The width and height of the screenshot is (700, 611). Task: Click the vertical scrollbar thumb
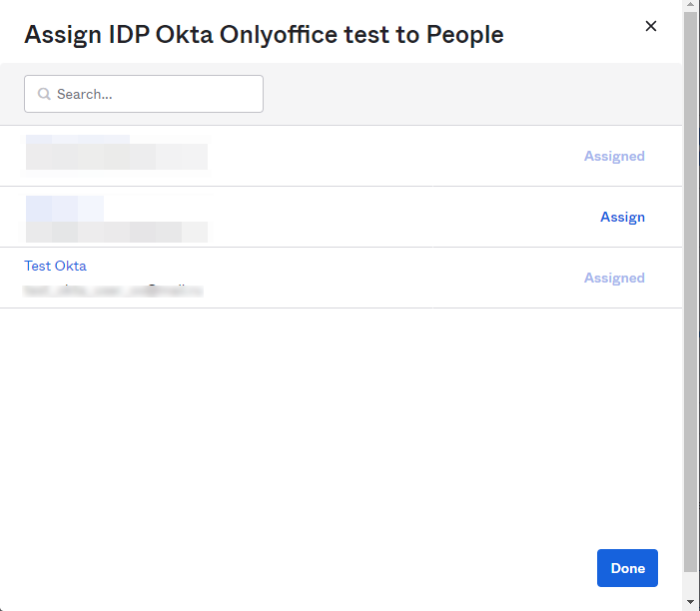(691, 291)
